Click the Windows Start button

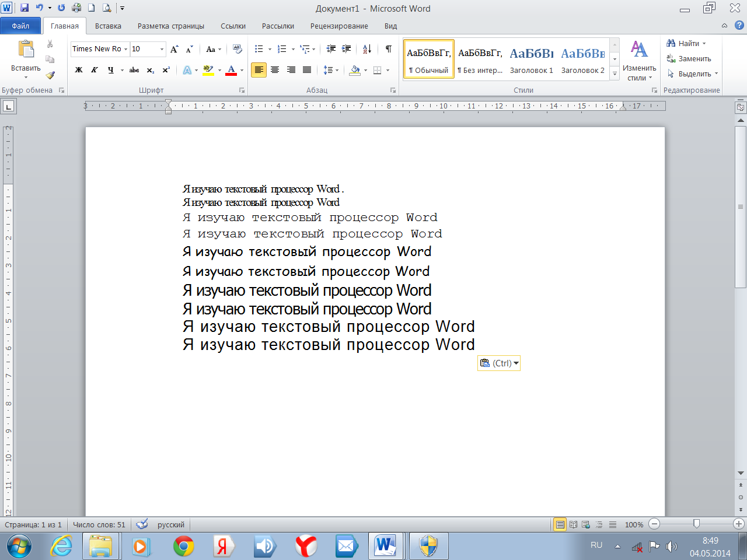click(x=19, y=547)
